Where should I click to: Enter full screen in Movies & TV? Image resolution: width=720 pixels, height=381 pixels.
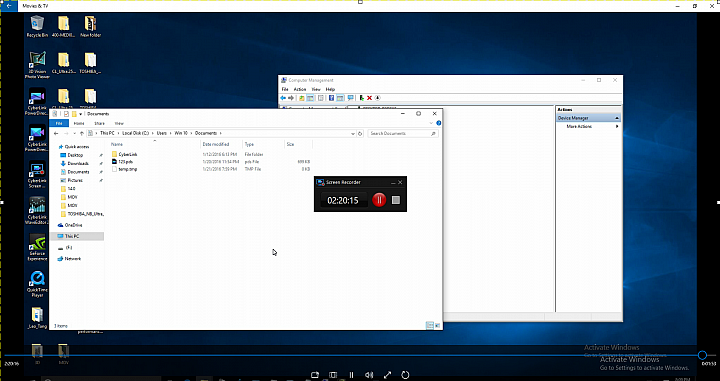[387, 375]
